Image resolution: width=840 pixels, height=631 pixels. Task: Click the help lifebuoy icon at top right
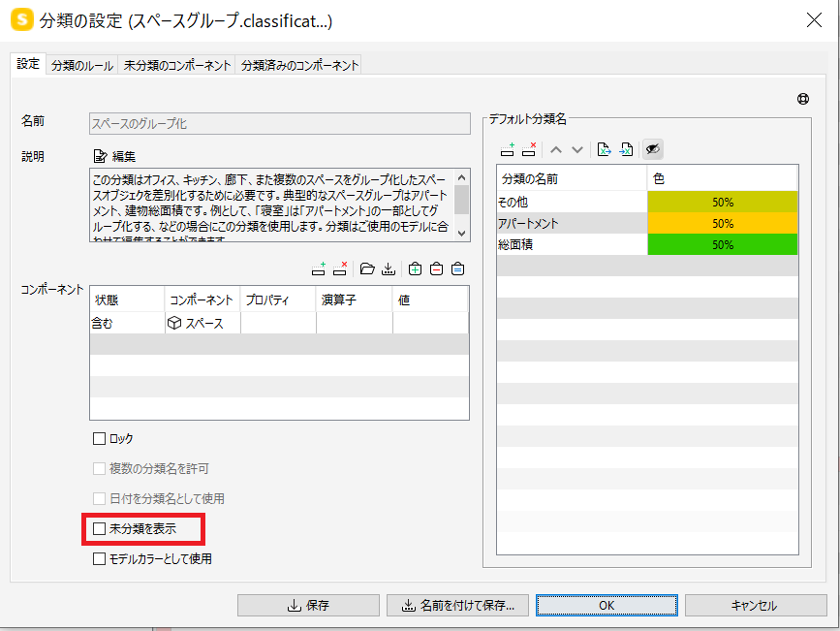[803, 99]
